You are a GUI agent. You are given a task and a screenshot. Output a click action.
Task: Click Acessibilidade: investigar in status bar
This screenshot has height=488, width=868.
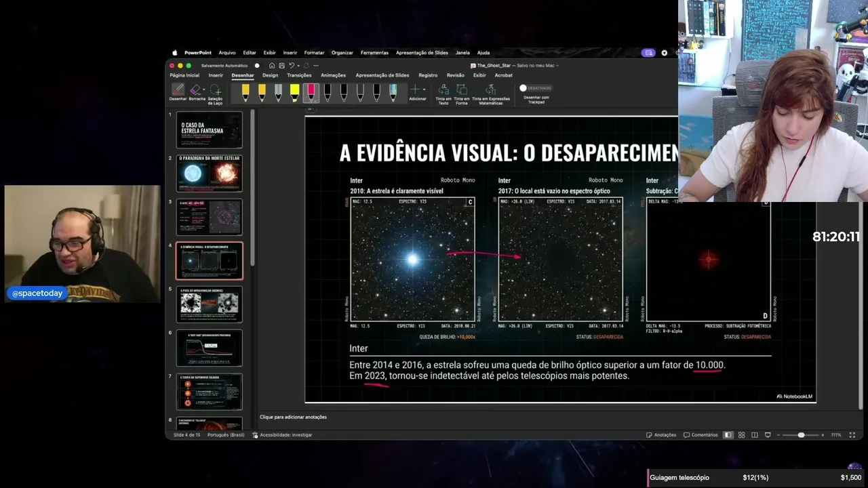[282, 434]
